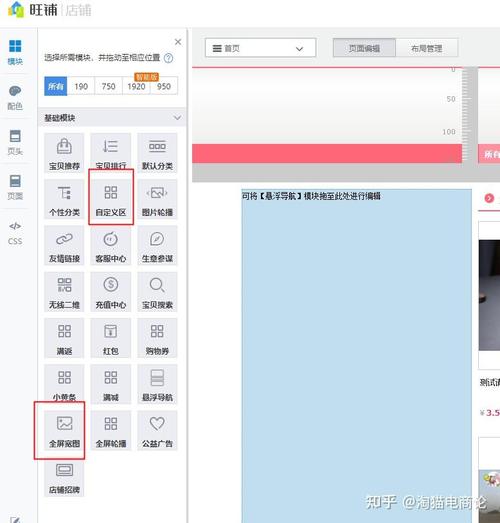Select the 默认分类 module
The image size is (500, 523).
tap(157, 153)
